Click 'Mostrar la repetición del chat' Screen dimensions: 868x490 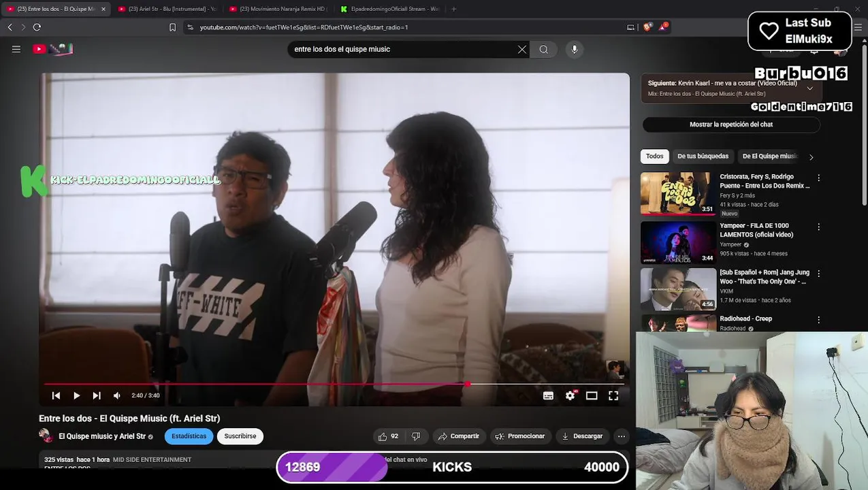pos(731,125)
